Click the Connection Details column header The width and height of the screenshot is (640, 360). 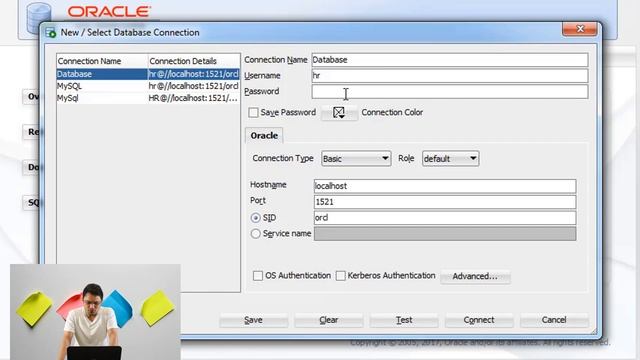point(194,61)
